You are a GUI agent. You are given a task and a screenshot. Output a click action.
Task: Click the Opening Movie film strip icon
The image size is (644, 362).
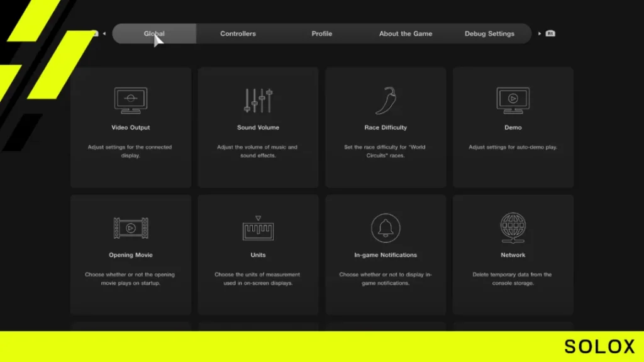(x=131, y=228)
